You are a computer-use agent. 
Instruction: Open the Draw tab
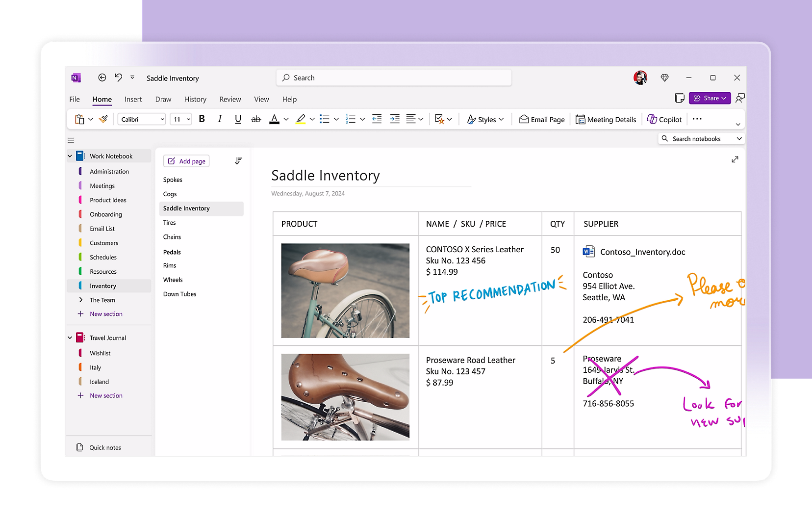point(163,99)
